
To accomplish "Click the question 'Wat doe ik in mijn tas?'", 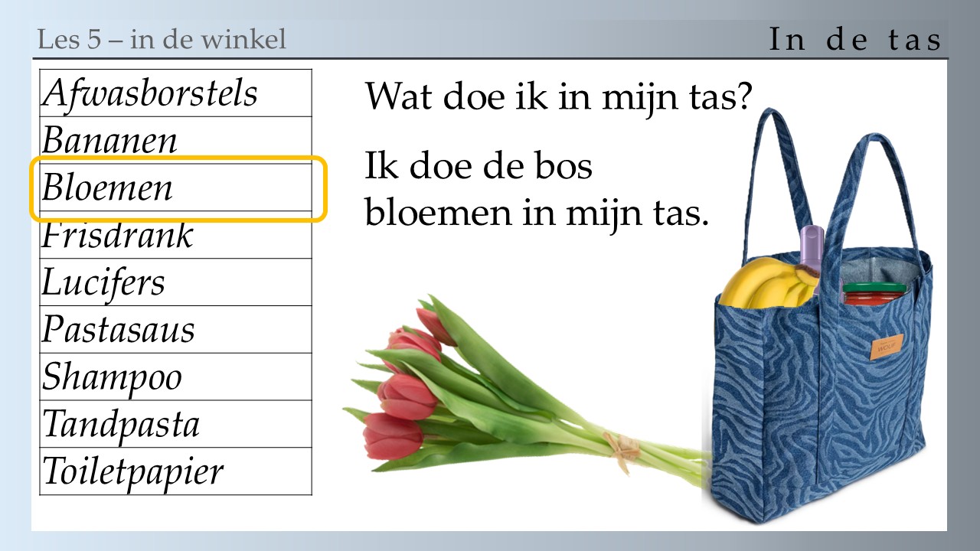I will pos(559,96).
